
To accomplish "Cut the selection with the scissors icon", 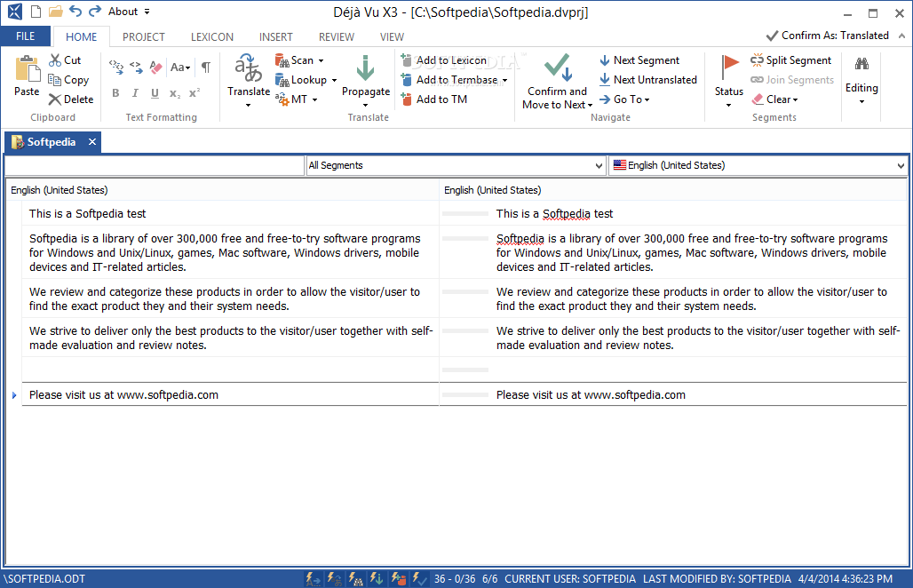I will 55,60.
